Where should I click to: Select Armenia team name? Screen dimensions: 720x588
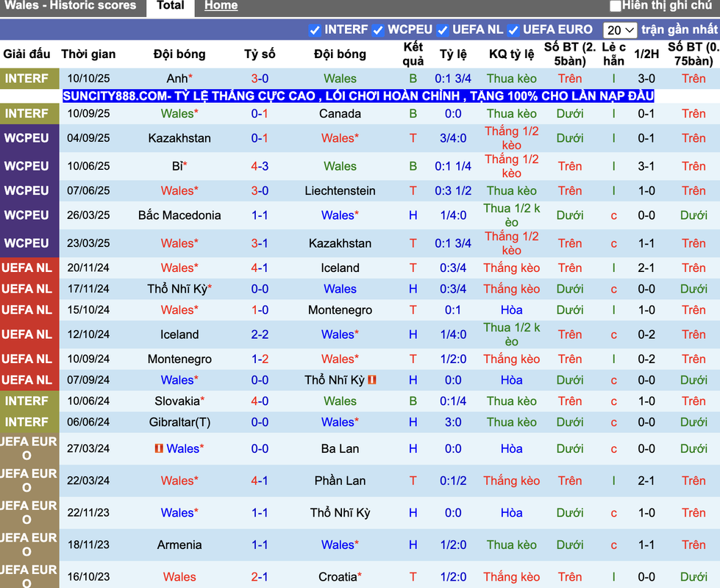pyautogui.click(x=179, y=545)
